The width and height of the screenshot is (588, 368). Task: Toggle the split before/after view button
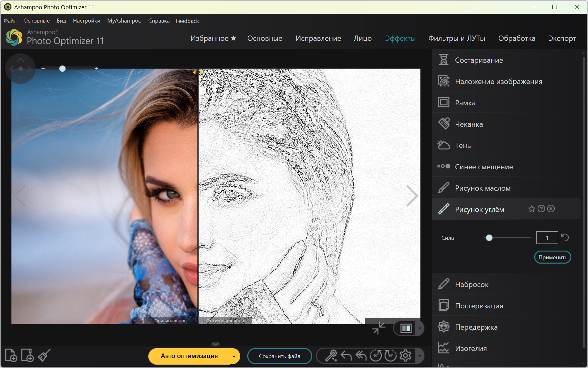coord(406,328)
